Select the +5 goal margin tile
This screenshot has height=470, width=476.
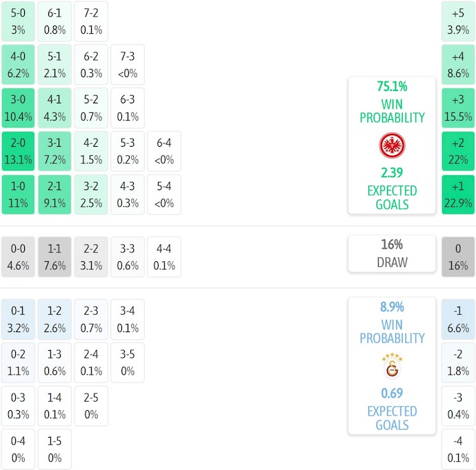(458, 21)
